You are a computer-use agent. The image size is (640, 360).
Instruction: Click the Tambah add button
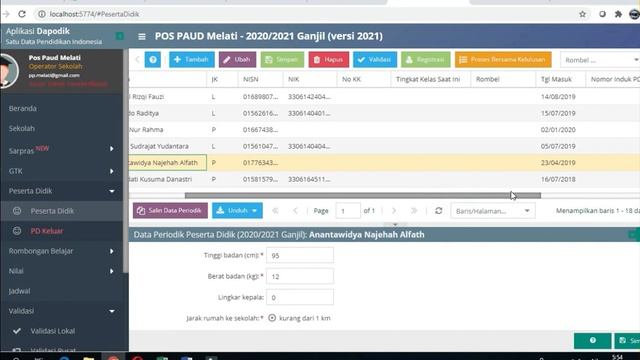pos(191,60)
